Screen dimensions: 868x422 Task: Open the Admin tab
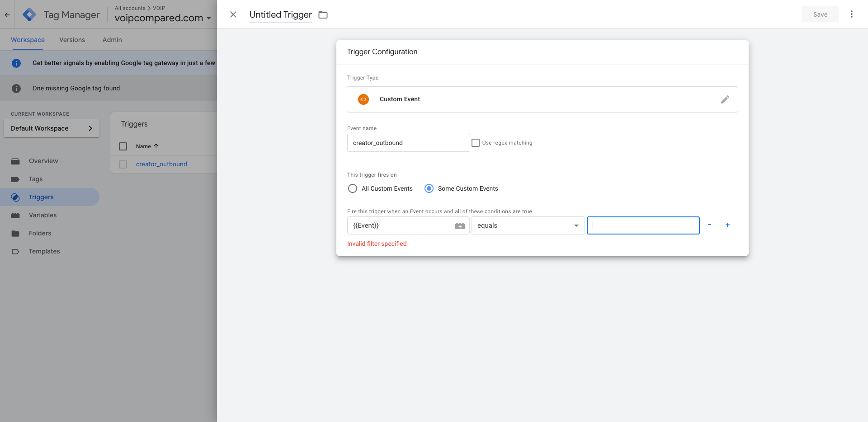click(x=112, y=40)
